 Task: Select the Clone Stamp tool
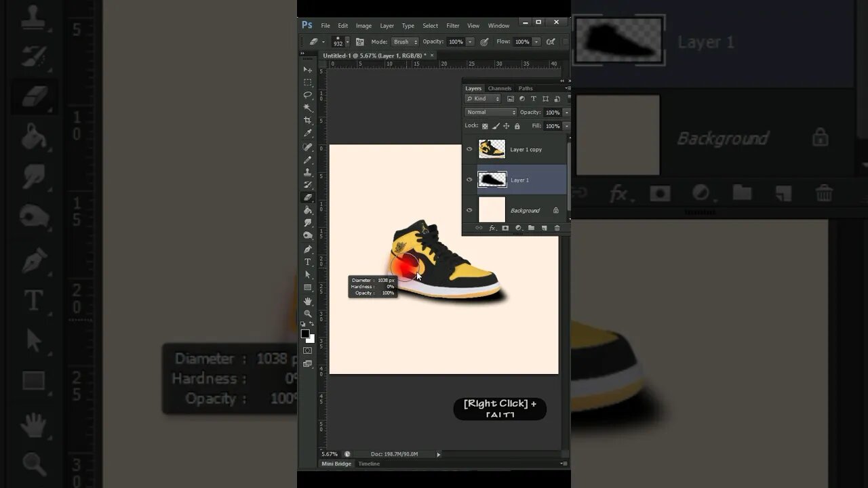[307, 172]
